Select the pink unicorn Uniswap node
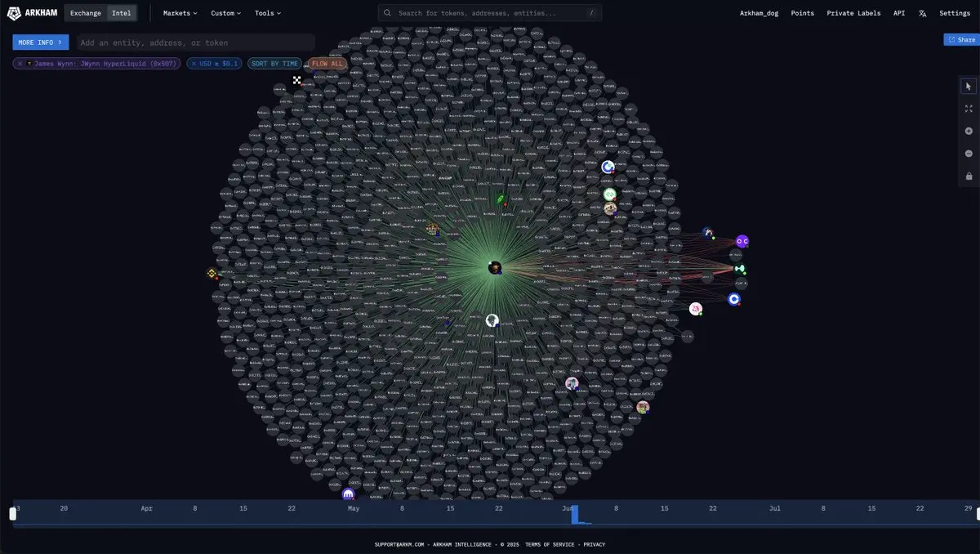The image size is (980, 554). coord(695,309)
